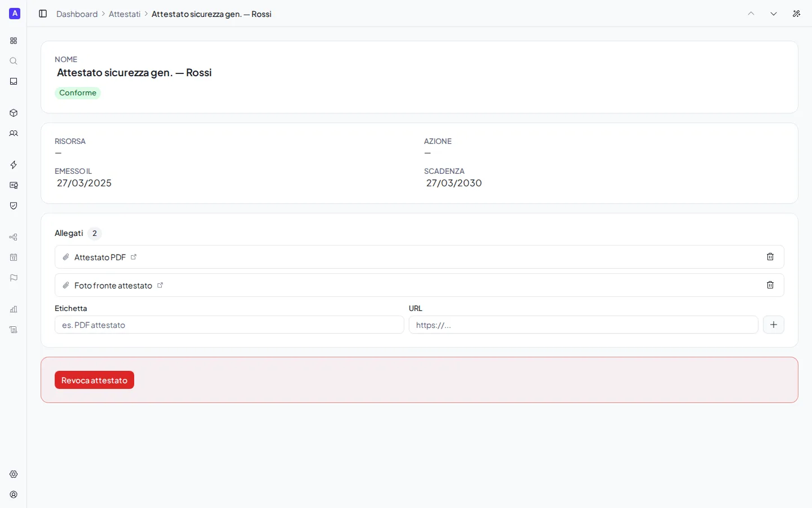812x508 pixels.
Task: Open the Foto fronte attestato attachment
Action: tap(113, 286)
